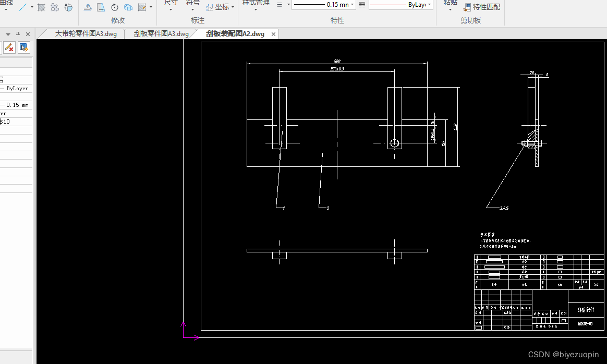Open the side panel options arrow
Image resolution: width=607 pixels, height=364 pixels.
click(x=8, y=34)
